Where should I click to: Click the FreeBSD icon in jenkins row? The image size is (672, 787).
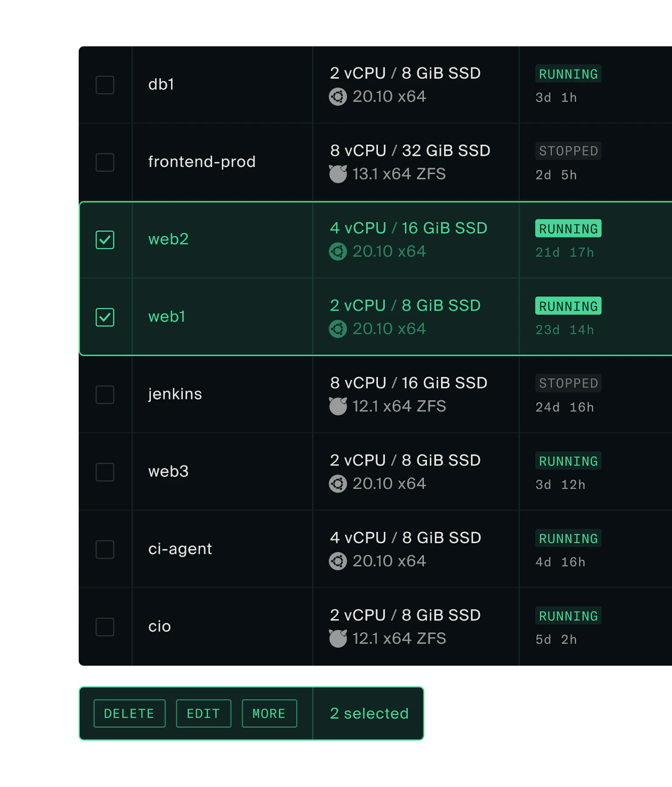tap(338, 407)
